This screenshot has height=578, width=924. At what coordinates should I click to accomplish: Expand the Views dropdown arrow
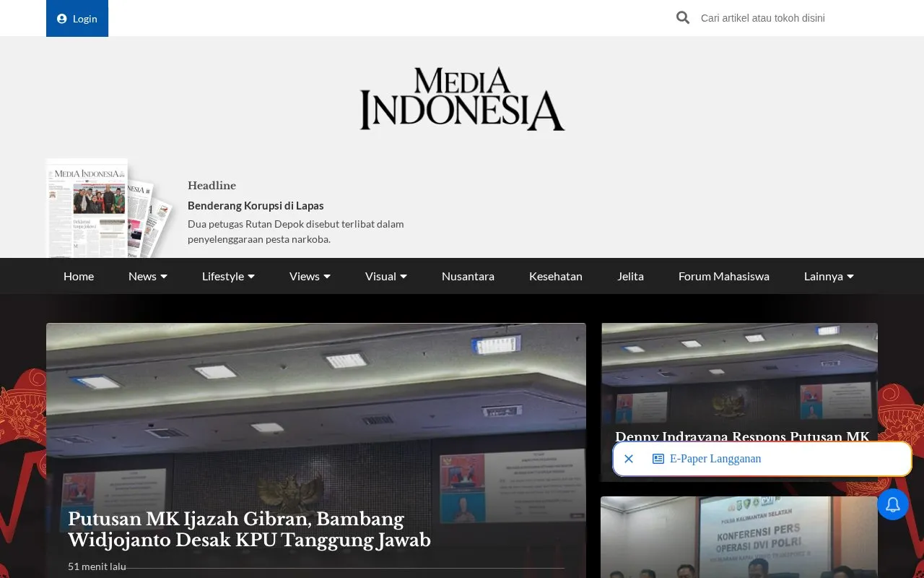(327, 277)
